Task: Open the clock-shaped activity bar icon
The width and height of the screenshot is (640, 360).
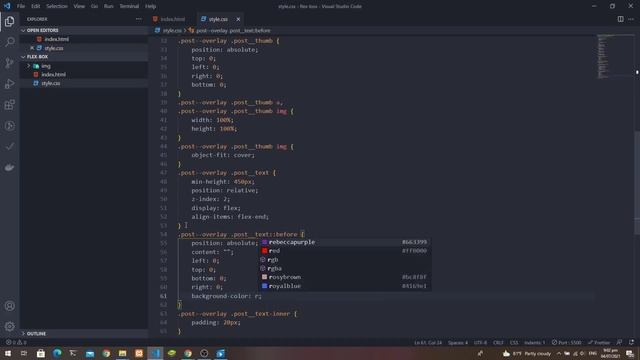Action: pyautogui.click(x=9, y=126)
